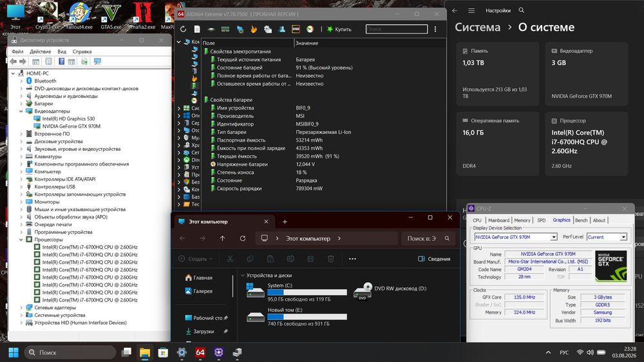The image size is (644, 362).
Task: Click System (C:) drive usage bar
Action: click(x=307, y=292)
